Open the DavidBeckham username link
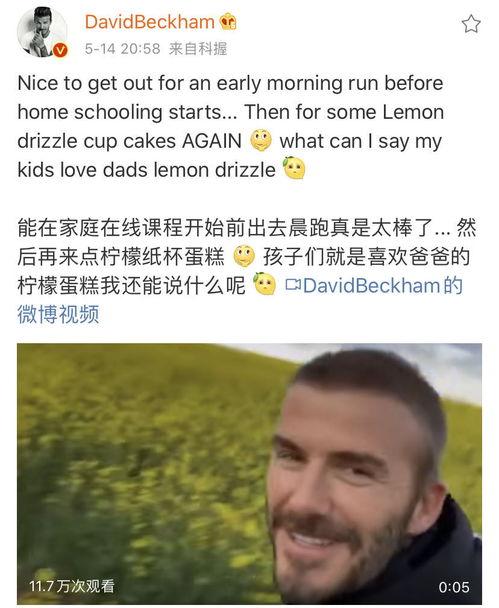The image size is (499, 608). pos(149,21)
